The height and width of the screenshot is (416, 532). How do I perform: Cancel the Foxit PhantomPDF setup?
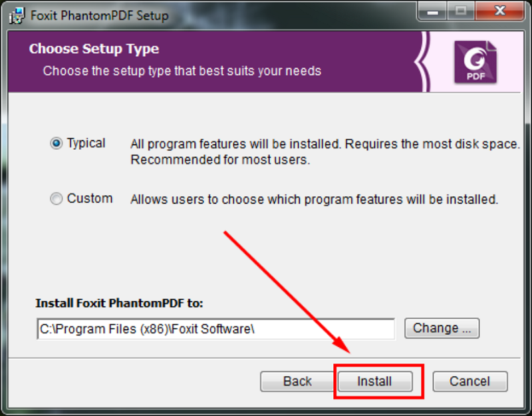click(469, 381)
